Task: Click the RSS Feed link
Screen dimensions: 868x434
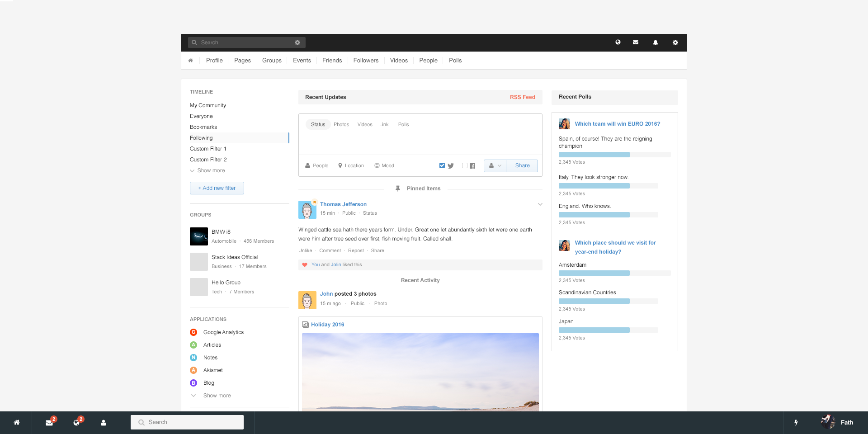Action: coord(522,97)
